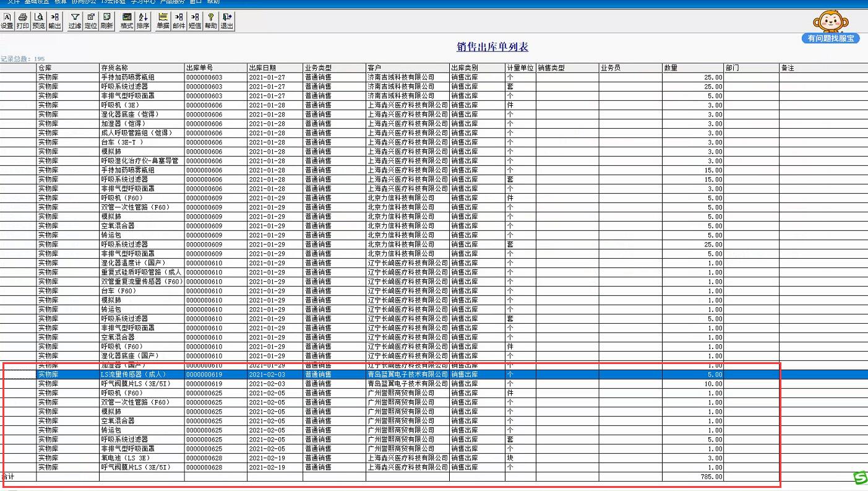This screenshot has width=868, height=491.
Task: Click the 客户 column header
Action: coord(408,67)
